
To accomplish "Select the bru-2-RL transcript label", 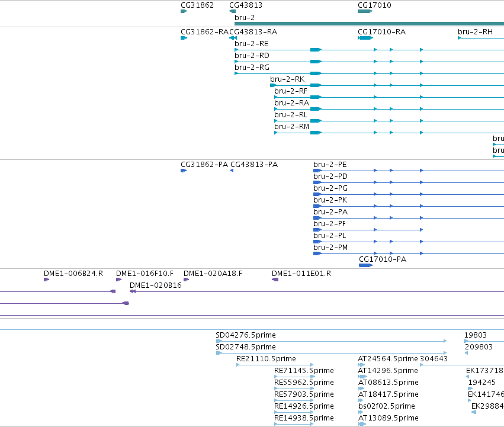I will (291, 115).
